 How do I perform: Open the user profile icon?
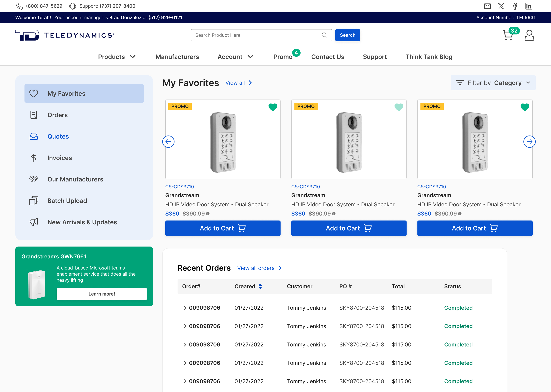pos(529,35)
